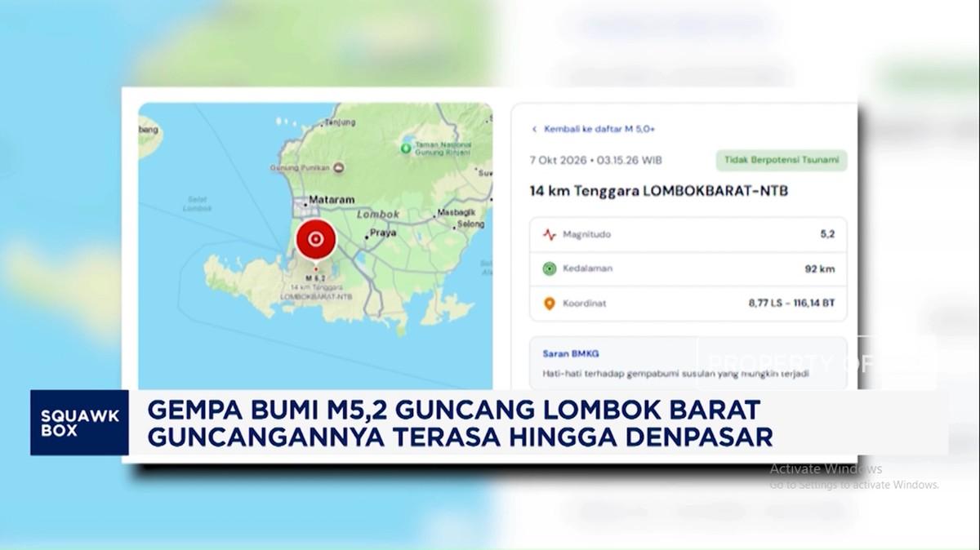Click the back chevron beside Kembali
This screenshot has height=550, width=980.
[535, 129]
